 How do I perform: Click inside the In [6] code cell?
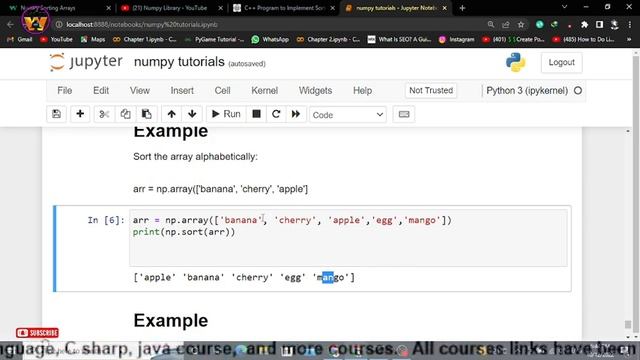(x=348, y=238)
